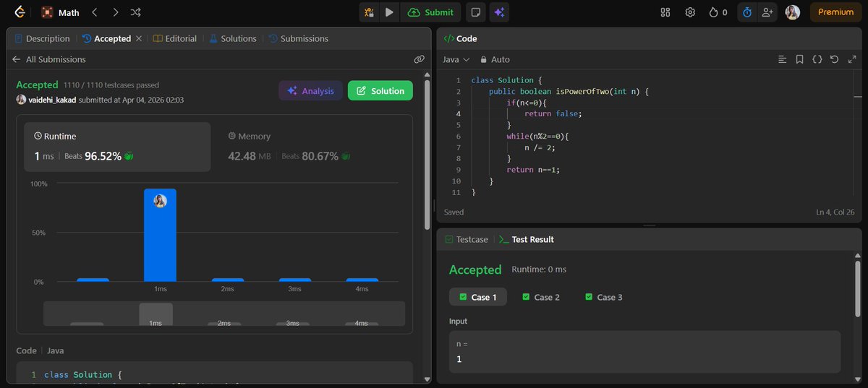This screenshot has height=388, width=868.
Task: Open the Analysis button
Action: tap(311, 90)
